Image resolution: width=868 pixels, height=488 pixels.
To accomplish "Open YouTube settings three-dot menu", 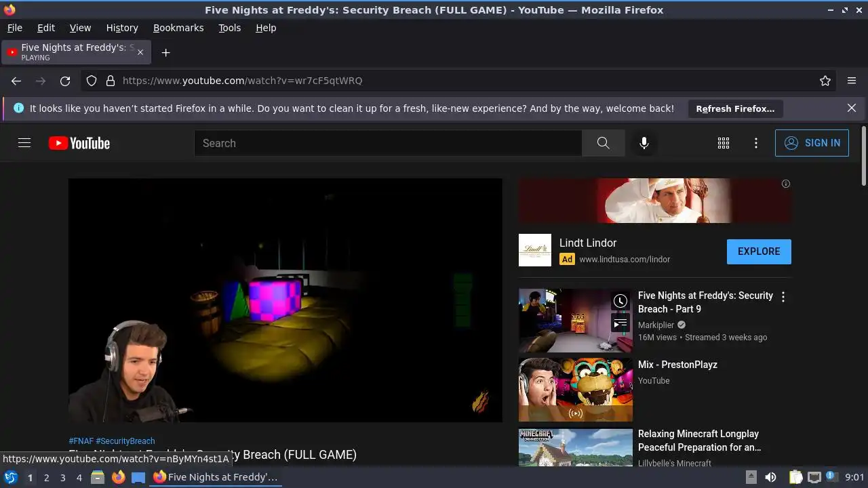I will [x=756, y=143].
